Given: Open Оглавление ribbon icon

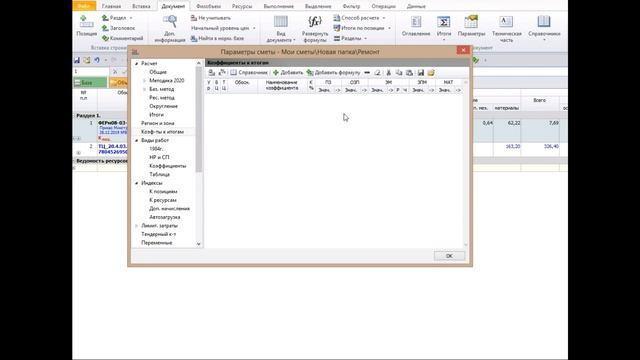Looking at the screenshot, I should [416, 22].
